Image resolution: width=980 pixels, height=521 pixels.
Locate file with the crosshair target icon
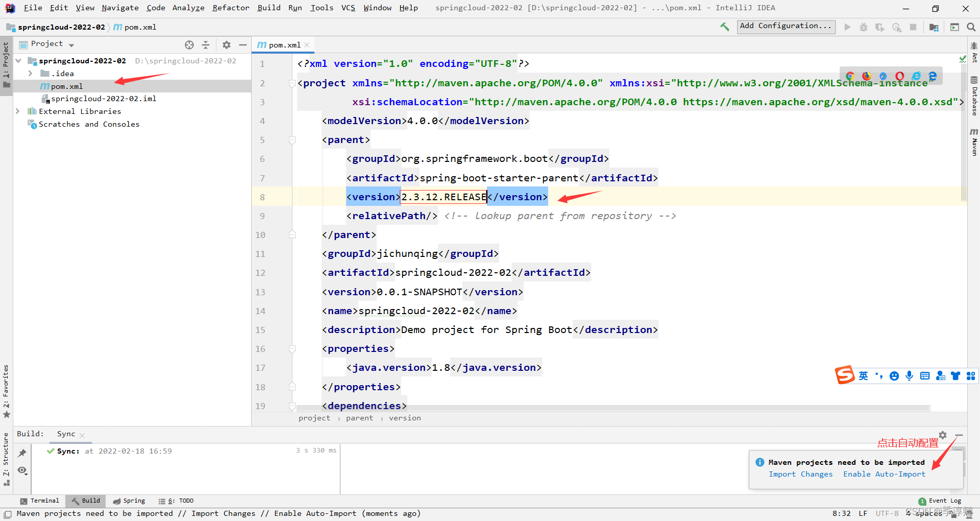pyautogui.click(x=189, y=45)
